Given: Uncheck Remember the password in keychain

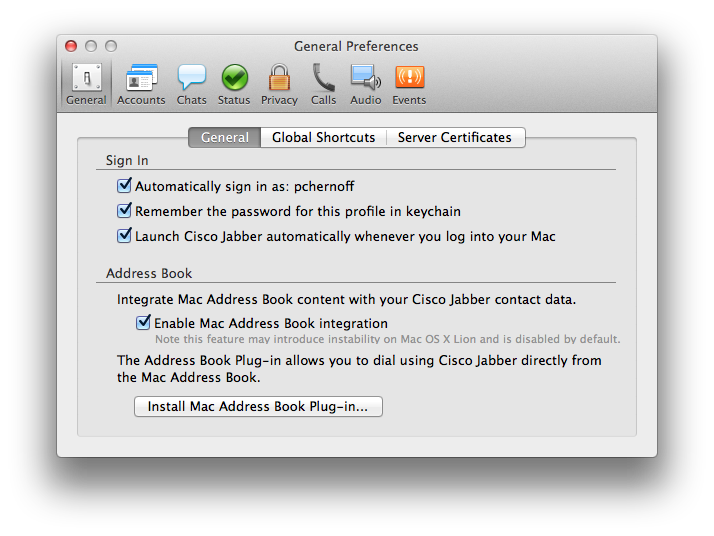Looking at the screenshot, I should click(124, 210).
